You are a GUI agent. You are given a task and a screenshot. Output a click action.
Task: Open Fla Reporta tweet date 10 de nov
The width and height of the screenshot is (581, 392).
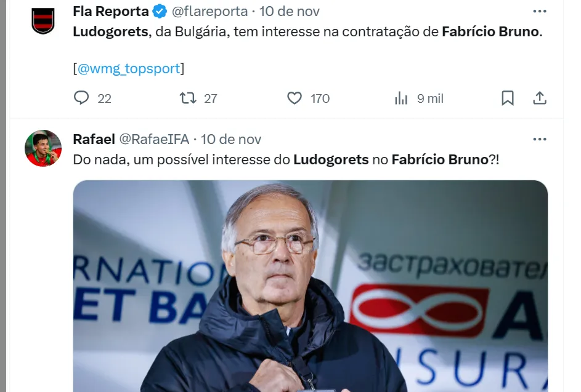[x=290, y=12]
